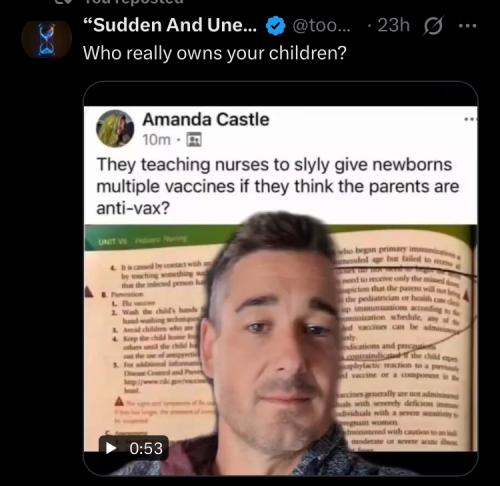The width and height of the screenshot is (500, 486).
Task: Click the friends audience icon beside 10m
Action: (x=194, y=140)
